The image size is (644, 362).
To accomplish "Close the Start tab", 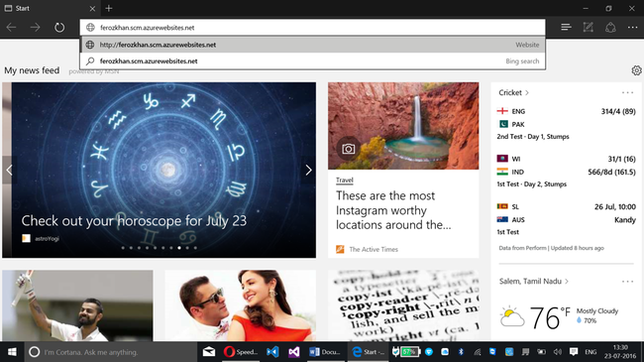I will coord(92,8).
